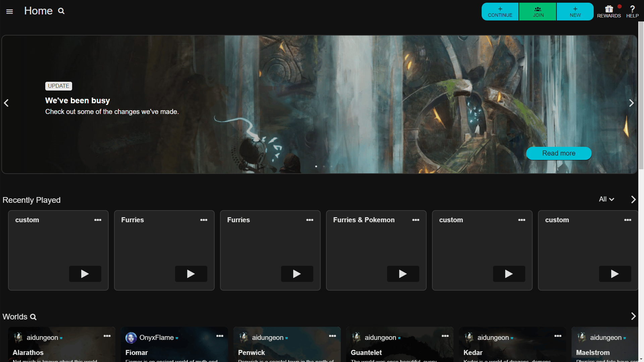Open options menu on Fiomar world
Image resolution: width=644 pixels, height=362 pixels.
pos(220,336)
